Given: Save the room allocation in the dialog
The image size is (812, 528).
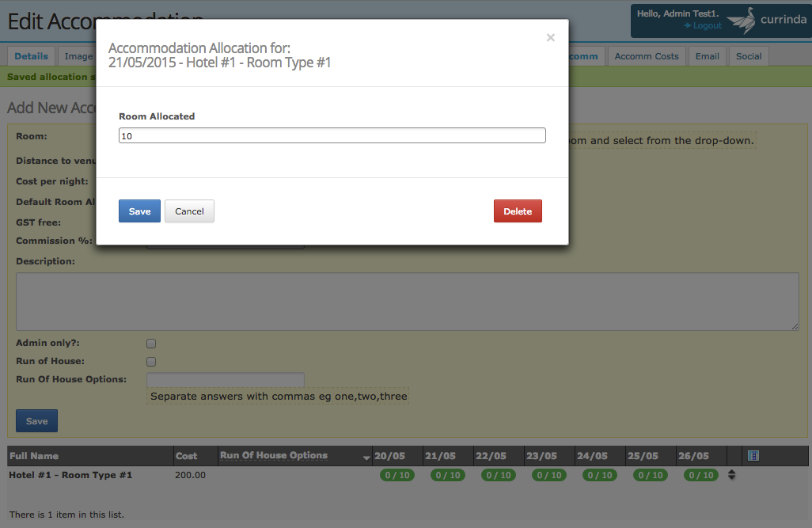Looking at the screenshot, I should coord(139,211).
